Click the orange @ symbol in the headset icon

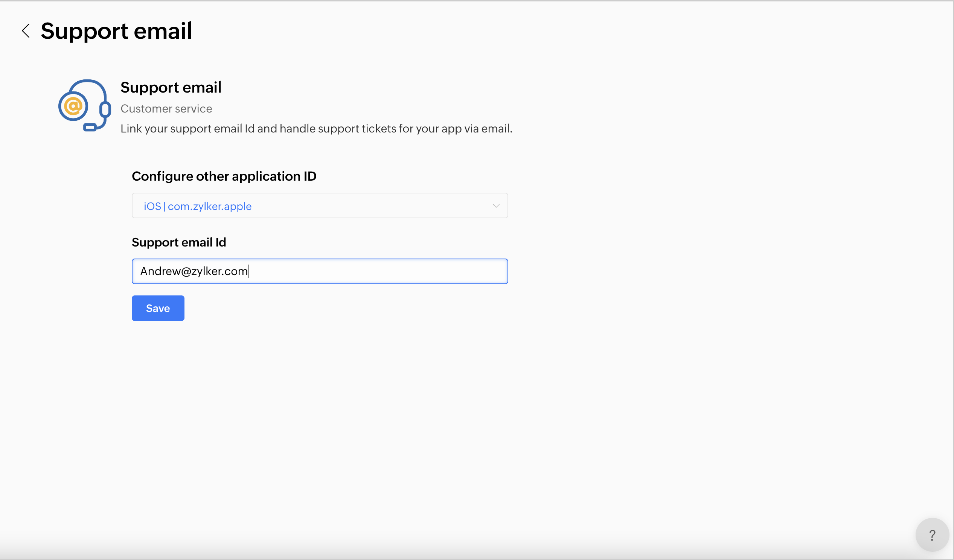pyautogui.click(x=73, y=107)
